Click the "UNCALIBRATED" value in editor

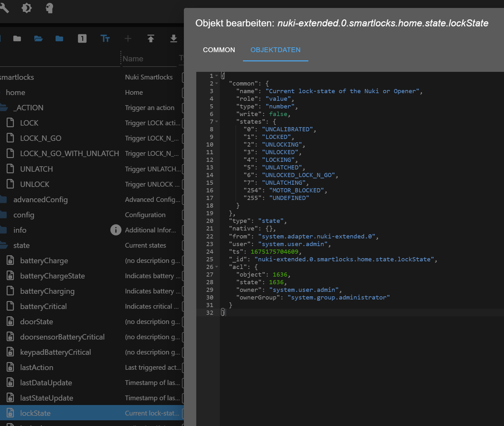pyautogui.click(x=287, y=129)
